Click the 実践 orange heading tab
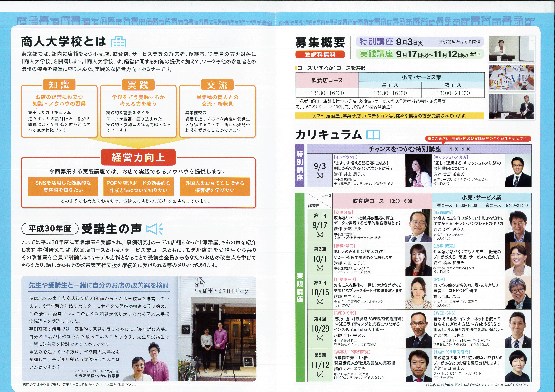 (138, 85)
